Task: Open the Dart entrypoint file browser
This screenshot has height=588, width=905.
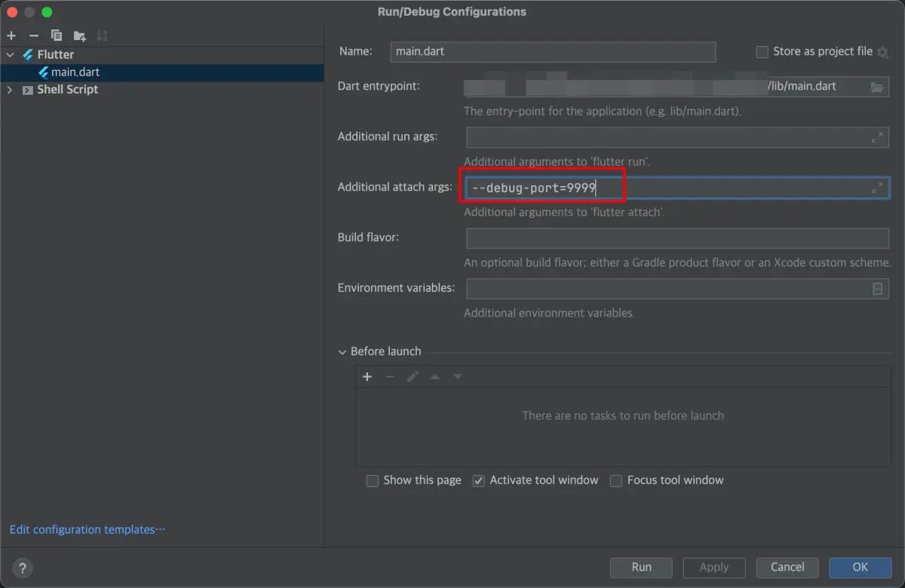Action: click(x=877, y=86)
